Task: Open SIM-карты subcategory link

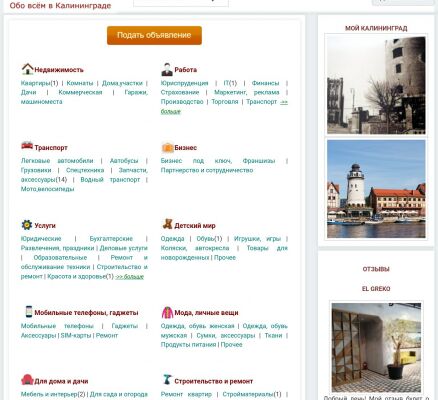Action: pyautogui.click(x=76, y=336)
